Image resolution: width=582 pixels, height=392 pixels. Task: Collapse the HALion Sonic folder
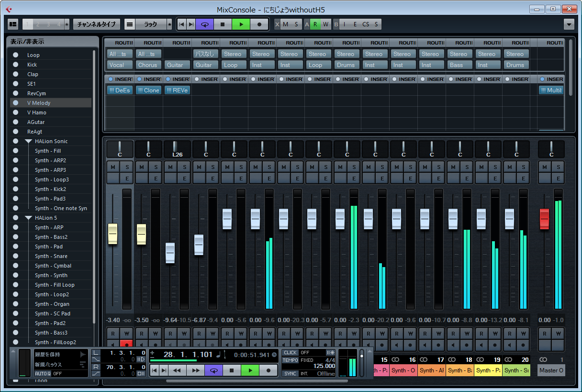28,141
